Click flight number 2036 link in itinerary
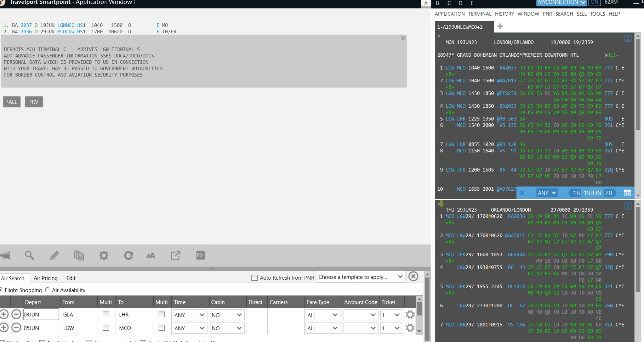This screenshot has height=342, width=644. pos(26,32)
